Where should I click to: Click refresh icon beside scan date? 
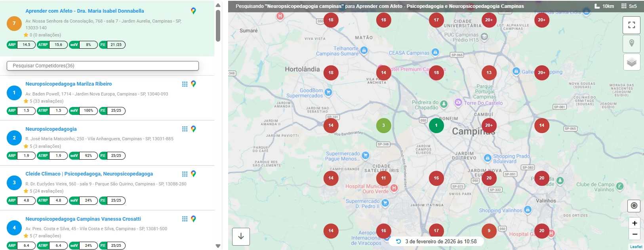(x=398, y=241)
